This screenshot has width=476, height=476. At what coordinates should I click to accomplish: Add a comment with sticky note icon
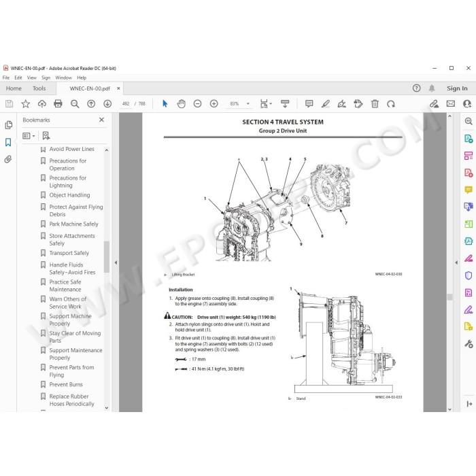(309, 104)
